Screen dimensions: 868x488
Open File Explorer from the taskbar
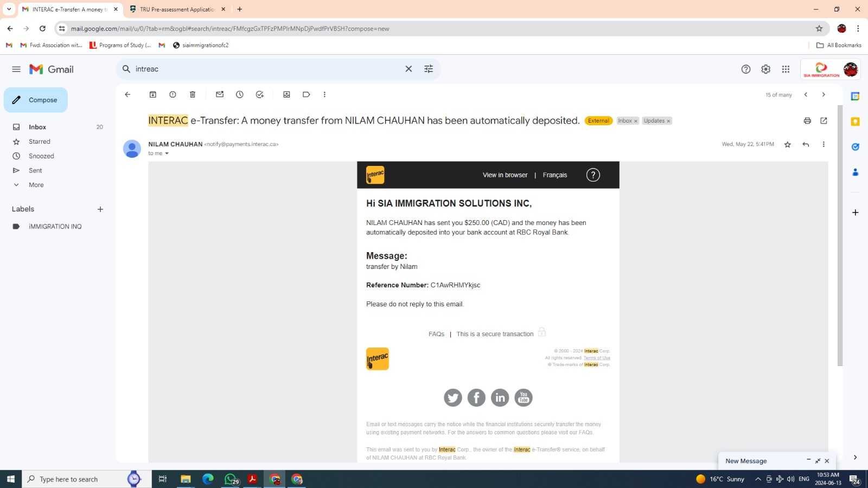point(186,479)
